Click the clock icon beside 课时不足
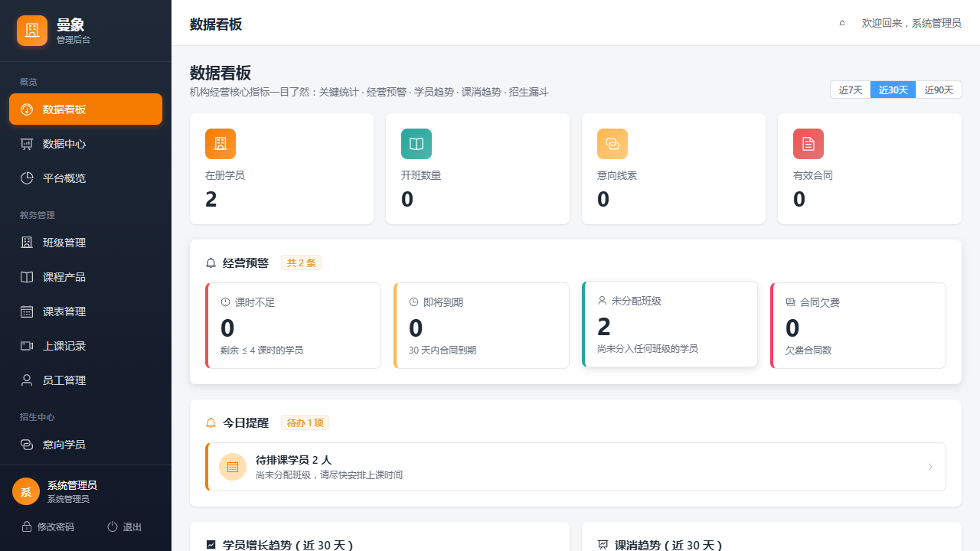980x551 pixels. coord(225,302)
